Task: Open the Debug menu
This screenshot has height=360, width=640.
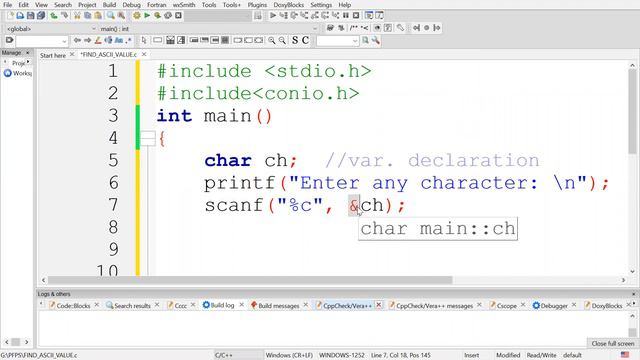Action: (x=131, y=5)
